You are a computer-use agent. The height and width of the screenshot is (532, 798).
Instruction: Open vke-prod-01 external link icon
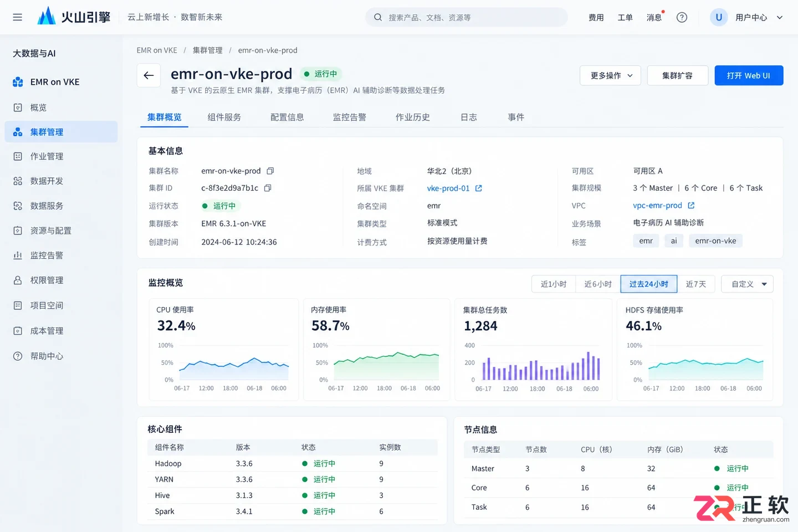pyautogui.click(x=479, y=188)
